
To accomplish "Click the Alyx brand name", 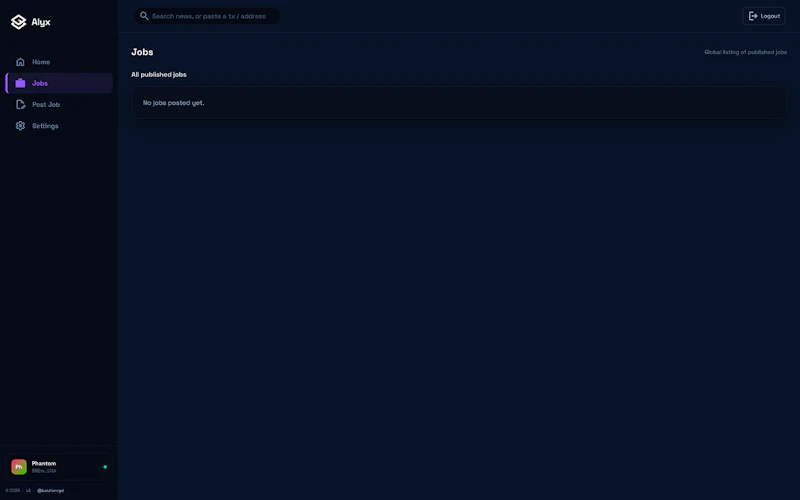I will (x=41, y=22).
